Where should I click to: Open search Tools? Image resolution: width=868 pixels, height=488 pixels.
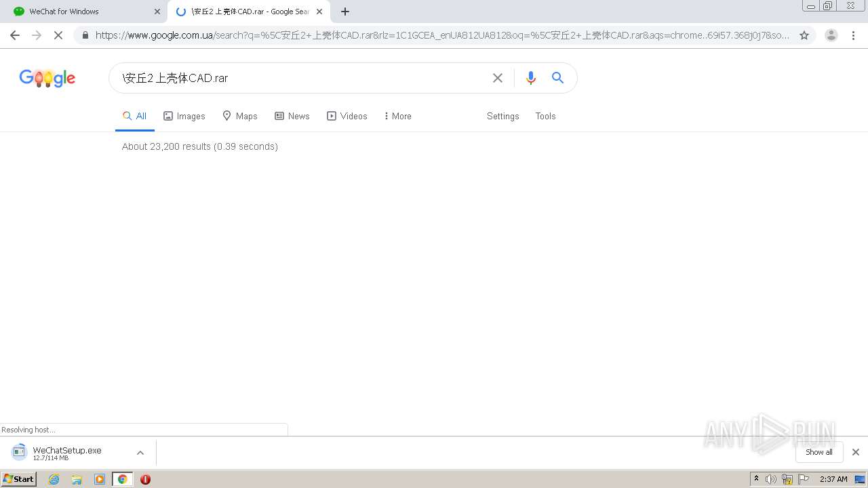(546, 116)
